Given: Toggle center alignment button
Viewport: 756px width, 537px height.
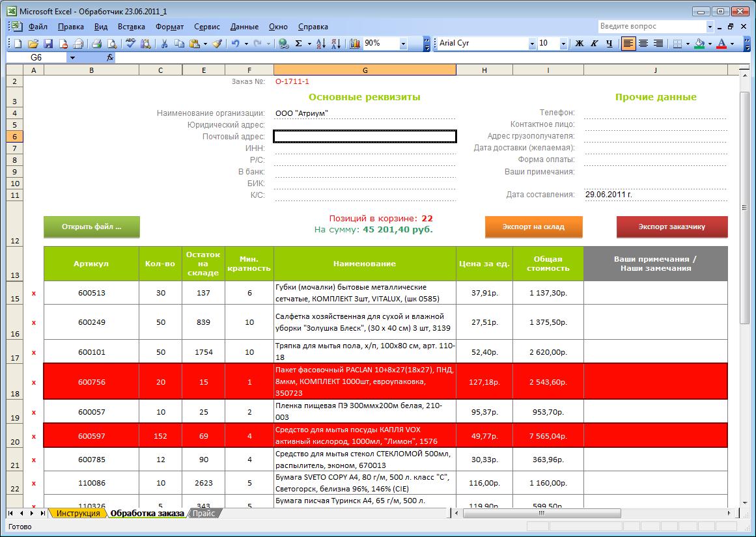Looking at the screenshot, I should [x=643, y=44].
